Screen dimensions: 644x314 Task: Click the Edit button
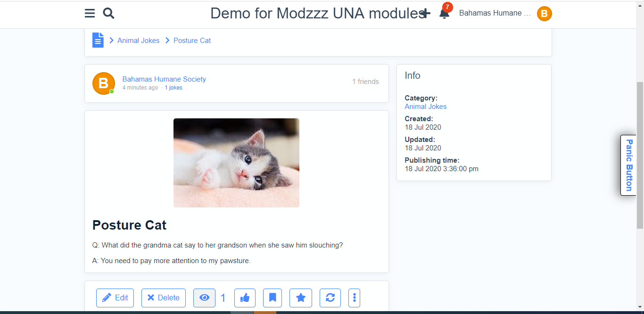click(x=115, y=298)
